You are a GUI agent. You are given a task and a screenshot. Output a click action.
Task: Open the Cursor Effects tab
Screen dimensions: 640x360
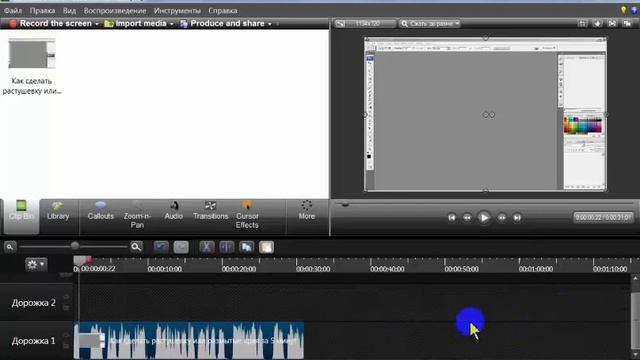coord(247,216)
